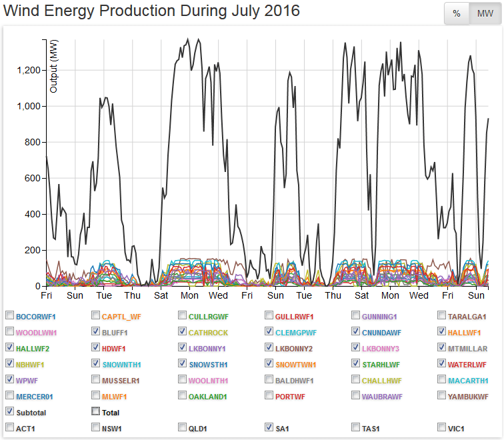
Task: Enable the NSW1 region checkbox
Action: point(96,427)
